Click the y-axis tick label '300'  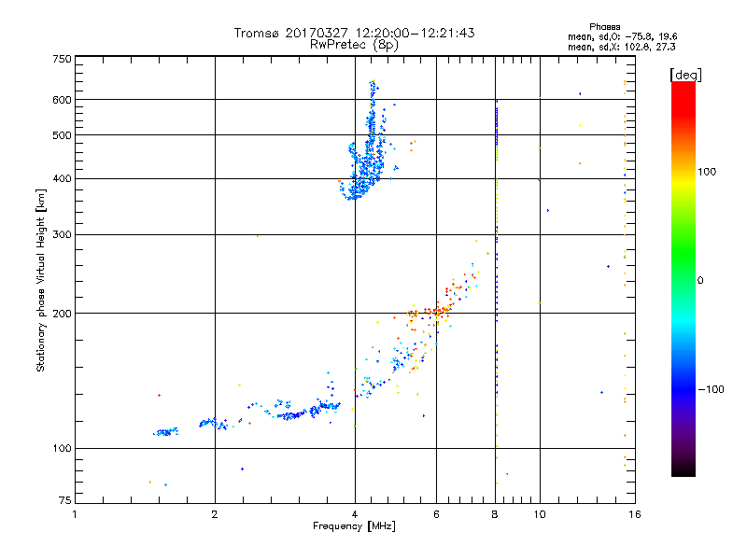(x=62, y=234)
